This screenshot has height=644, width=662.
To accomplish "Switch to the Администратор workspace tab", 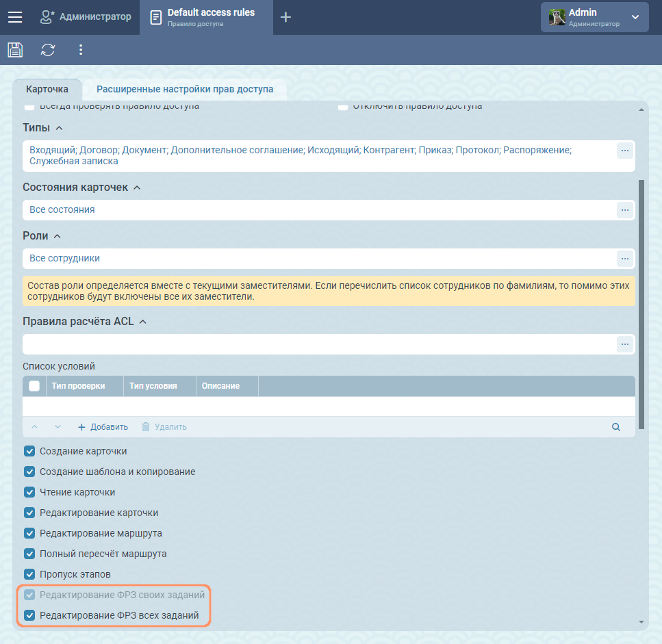I will pos(86,17).
